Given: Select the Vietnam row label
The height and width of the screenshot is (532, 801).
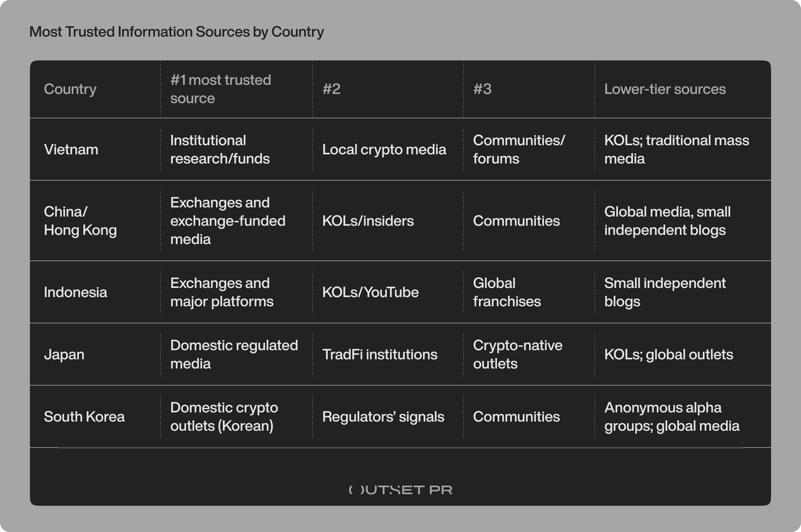Looking at the screenshot, I should (71, 149).
